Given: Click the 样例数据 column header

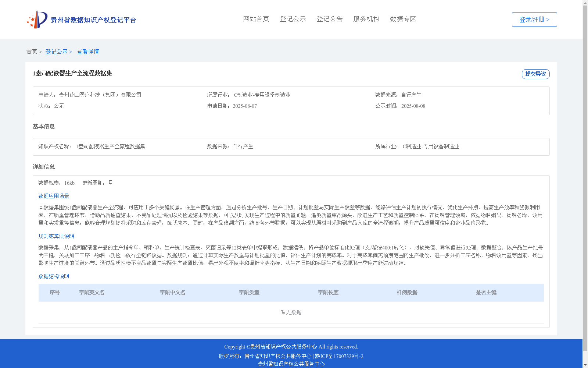Looking at the screenshot, I should (x=407, y=293).
